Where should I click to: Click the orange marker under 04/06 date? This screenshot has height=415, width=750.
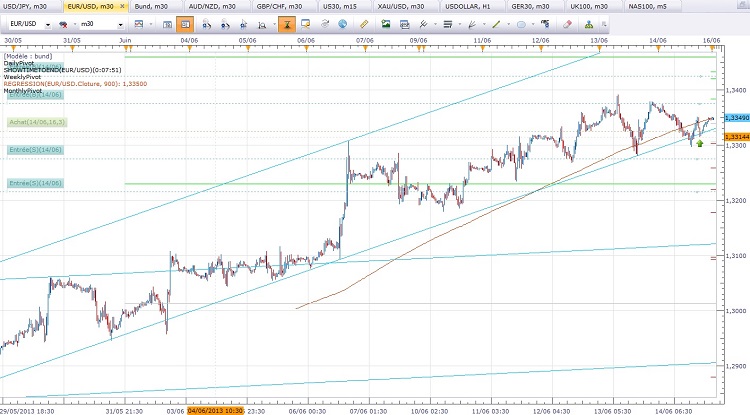point(190,49)
